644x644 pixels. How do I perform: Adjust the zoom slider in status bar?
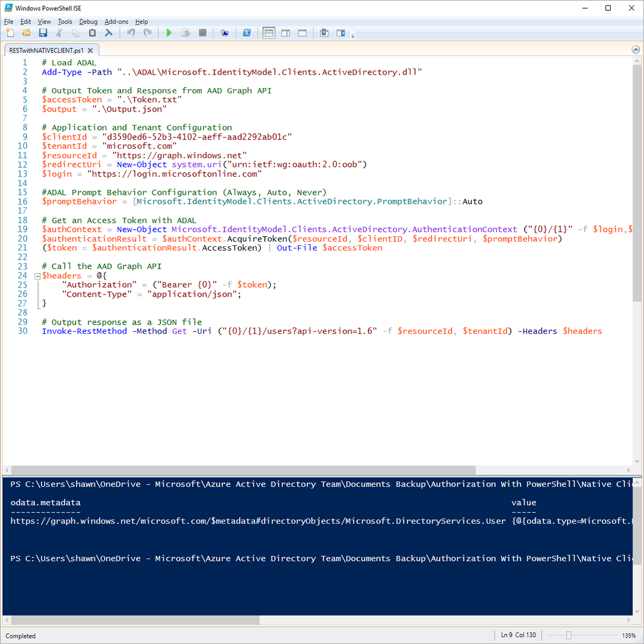(569, 635)
